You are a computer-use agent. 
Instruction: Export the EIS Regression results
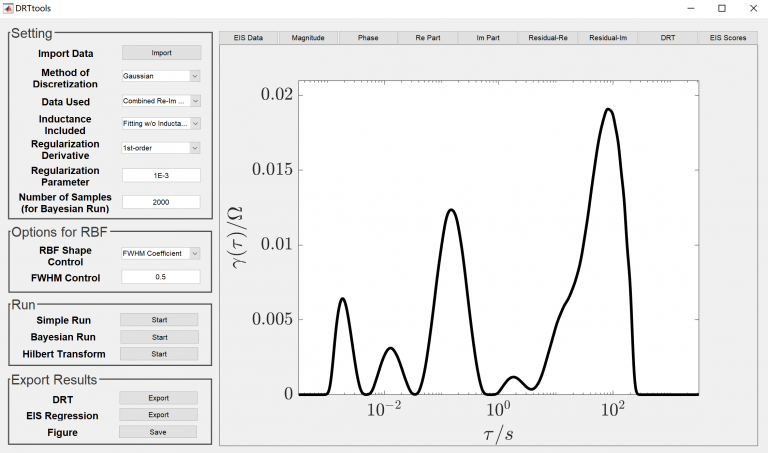(159, 415)
